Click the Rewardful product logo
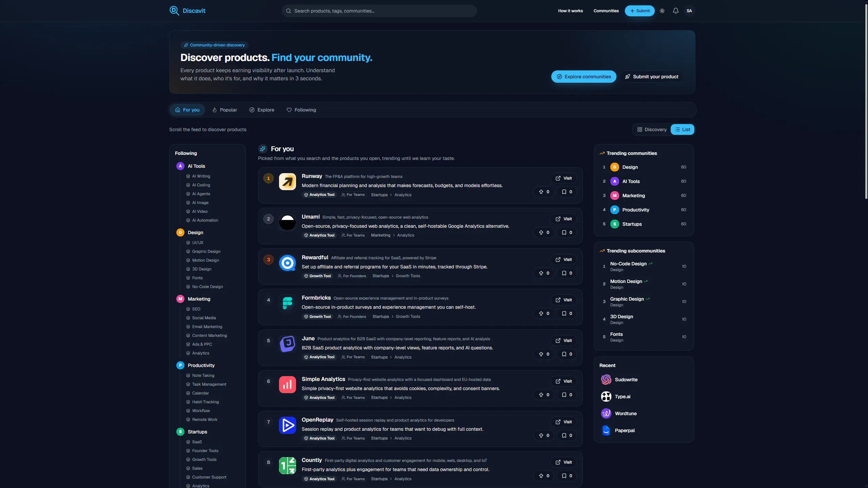The height and width of the screenshot is (488, 868). (x=288, y=263)
